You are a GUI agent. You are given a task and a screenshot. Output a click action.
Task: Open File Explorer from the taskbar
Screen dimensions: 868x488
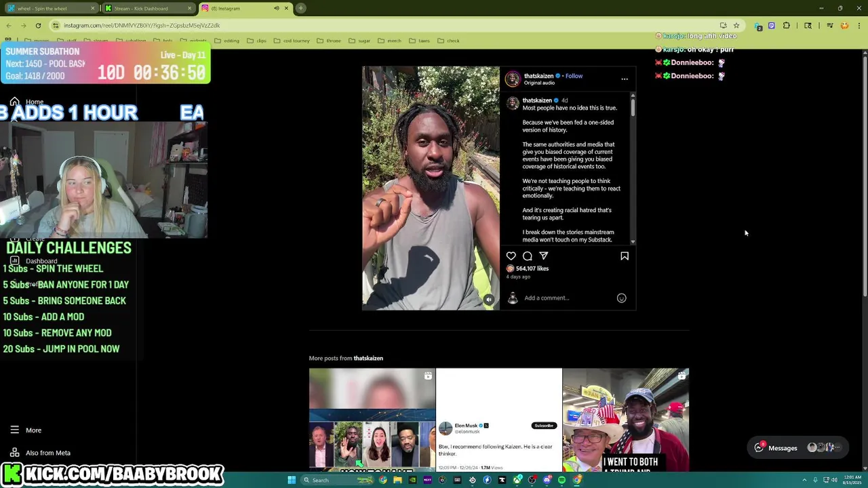pos(397,480)
